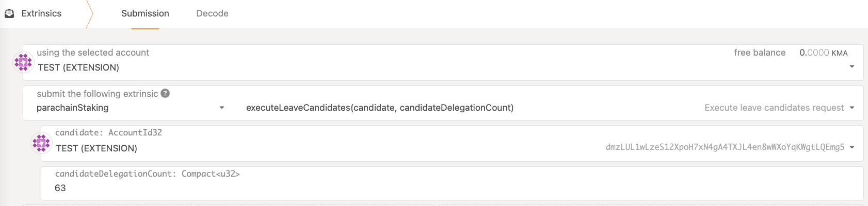Click the 'Execute leave candidates request' description
Viewport: 868px width, 206px height.
point(774,108)
